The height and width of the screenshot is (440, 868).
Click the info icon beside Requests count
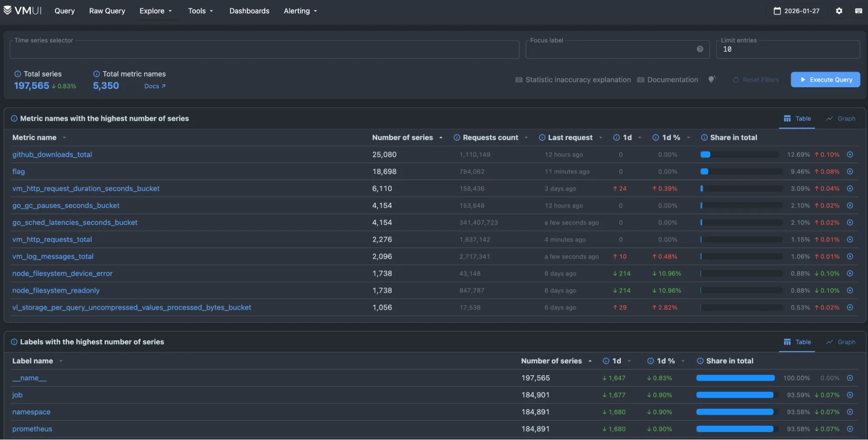(457, 138)
